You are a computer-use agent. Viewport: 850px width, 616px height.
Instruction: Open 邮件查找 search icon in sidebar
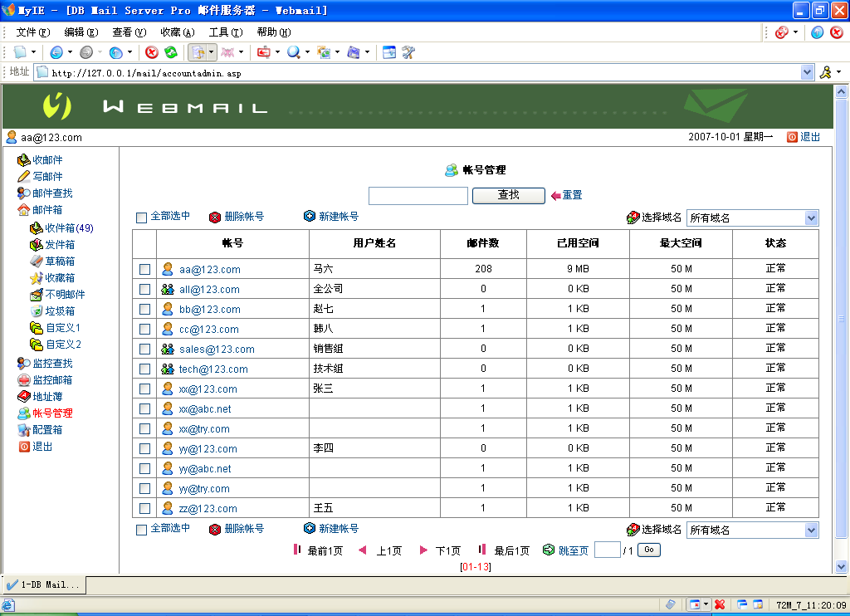pos(23,193)
